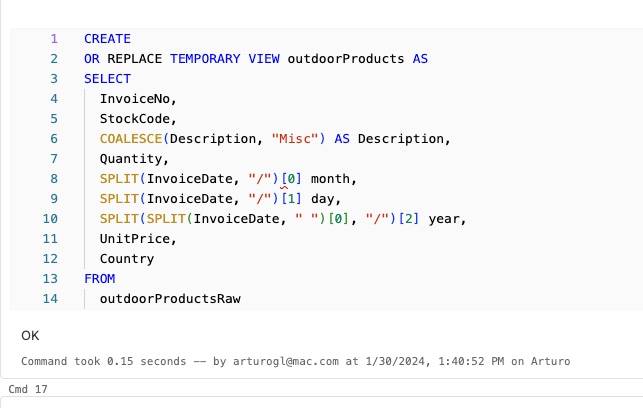Place cursor on the CREATE keyword

107,39
